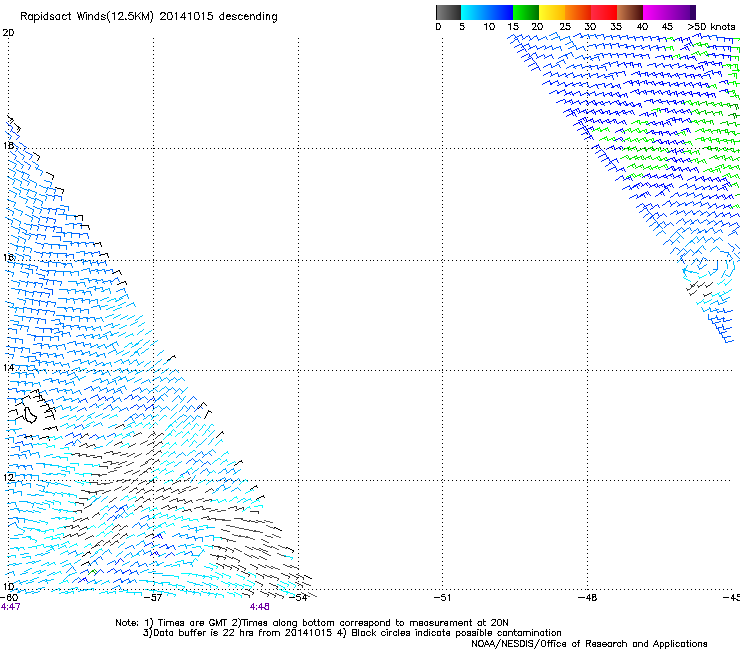The image size is (740, 650).
Task: Click the 'Note: 1) Times are GMT' line
Action: pos(311,623)
